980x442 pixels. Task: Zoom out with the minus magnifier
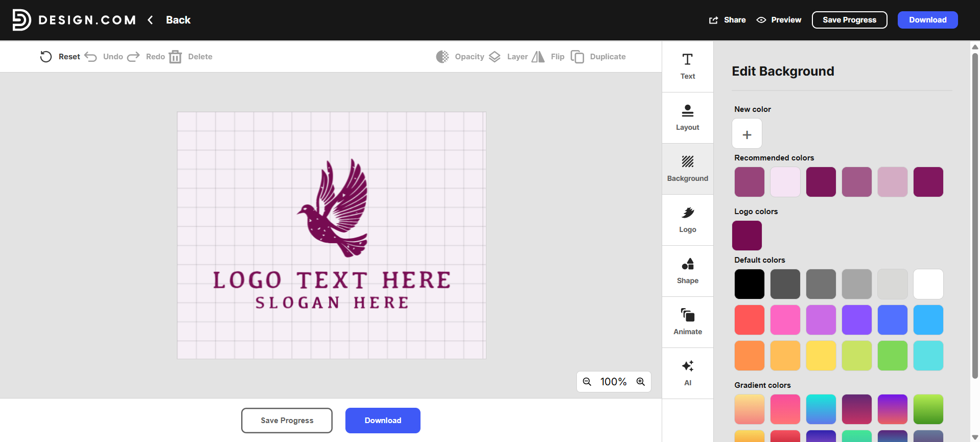(587, 382)
